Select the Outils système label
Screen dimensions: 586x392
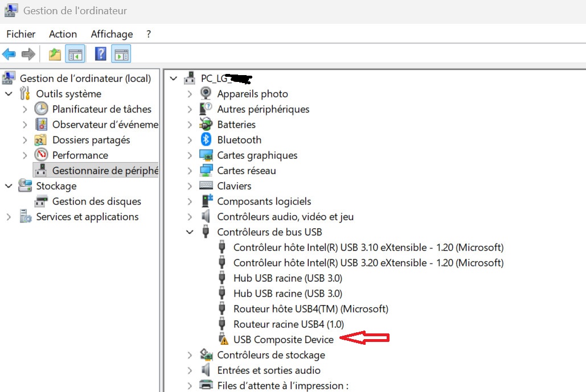pos(68,94)
